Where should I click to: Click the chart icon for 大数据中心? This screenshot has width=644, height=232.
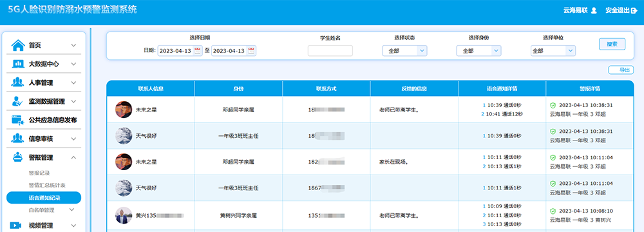(x=18, y=64)
